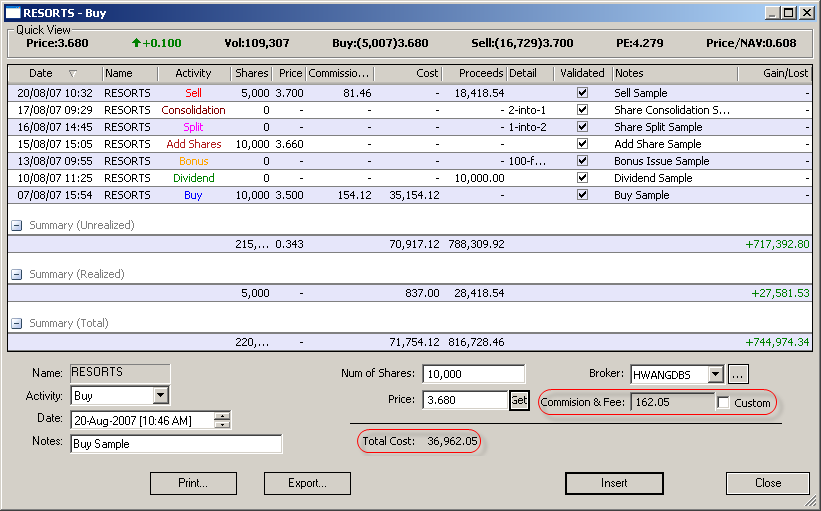
Task: Open the Broker dropdown list
Action: [x=715, y=374]
